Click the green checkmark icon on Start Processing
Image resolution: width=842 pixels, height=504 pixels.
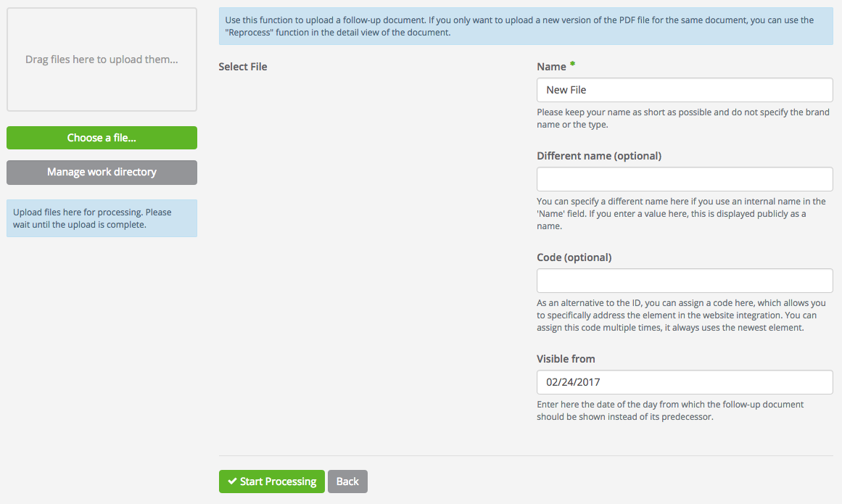[232, 482]
